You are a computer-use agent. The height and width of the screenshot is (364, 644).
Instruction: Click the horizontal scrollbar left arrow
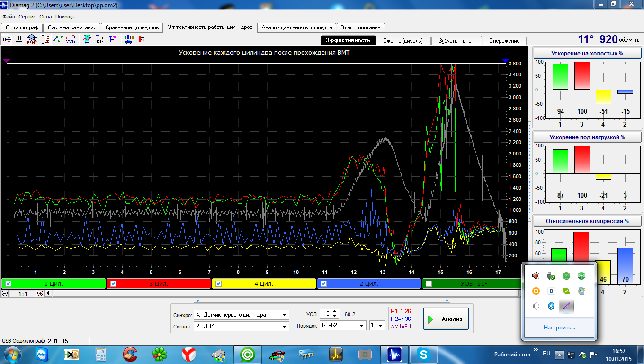pos(48,293)
